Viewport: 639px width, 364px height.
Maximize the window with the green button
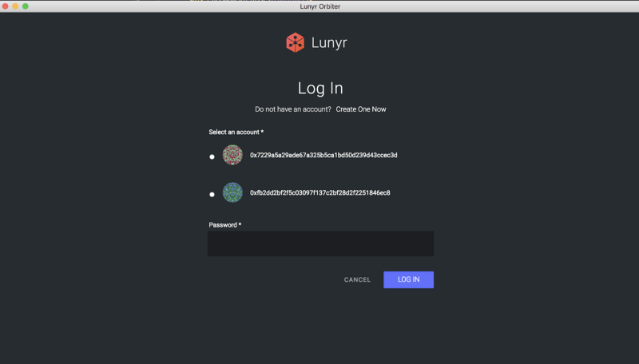(x=26, y=6)
